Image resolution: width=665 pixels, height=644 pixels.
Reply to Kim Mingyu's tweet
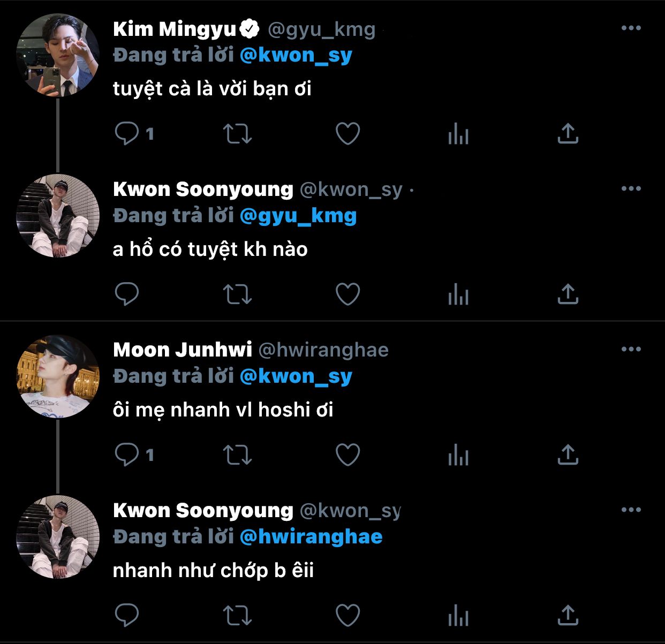point(127,133)
